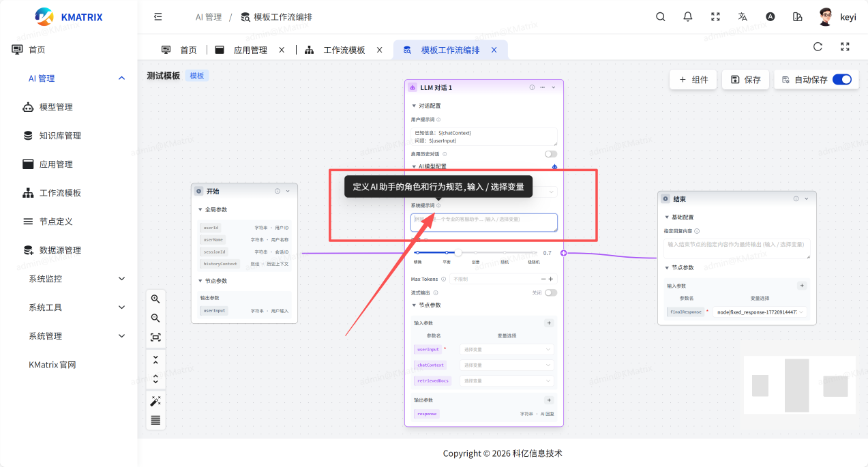This screenshot has width=868, height=467.
Task: Expand the 系统监控 sidebar menu
Action: click(x=75, y=279)
